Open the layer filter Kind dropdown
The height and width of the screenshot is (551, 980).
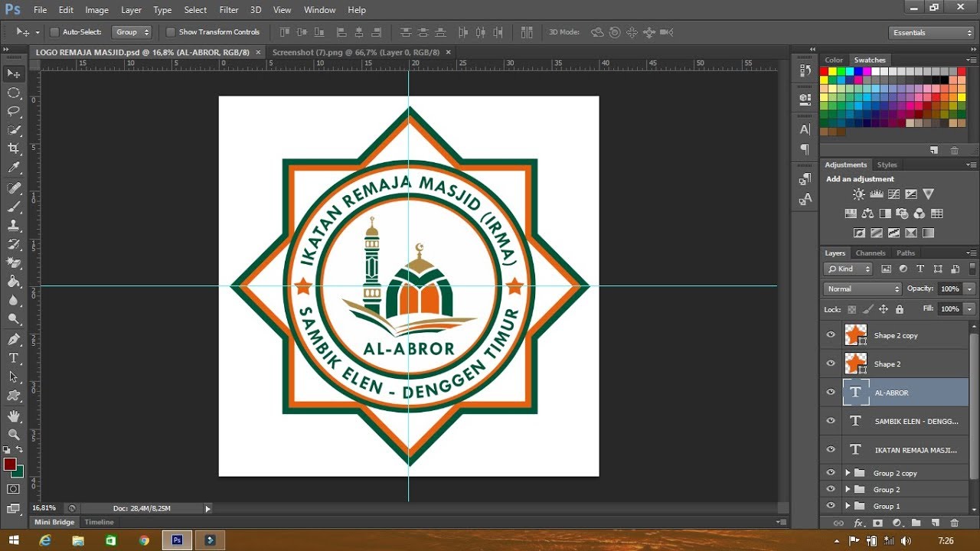[848, 269]
